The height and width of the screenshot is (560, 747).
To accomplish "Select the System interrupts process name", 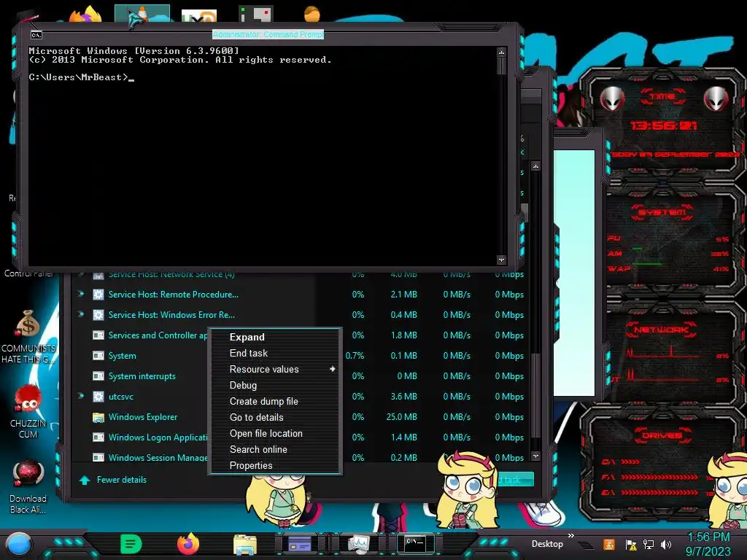I will click(x=142, y=376).
